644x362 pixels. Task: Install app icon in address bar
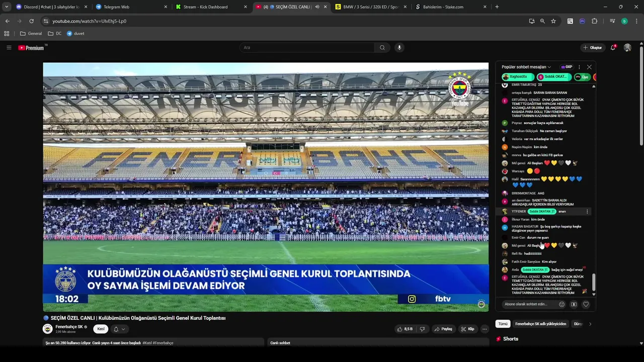pos(532,21)
